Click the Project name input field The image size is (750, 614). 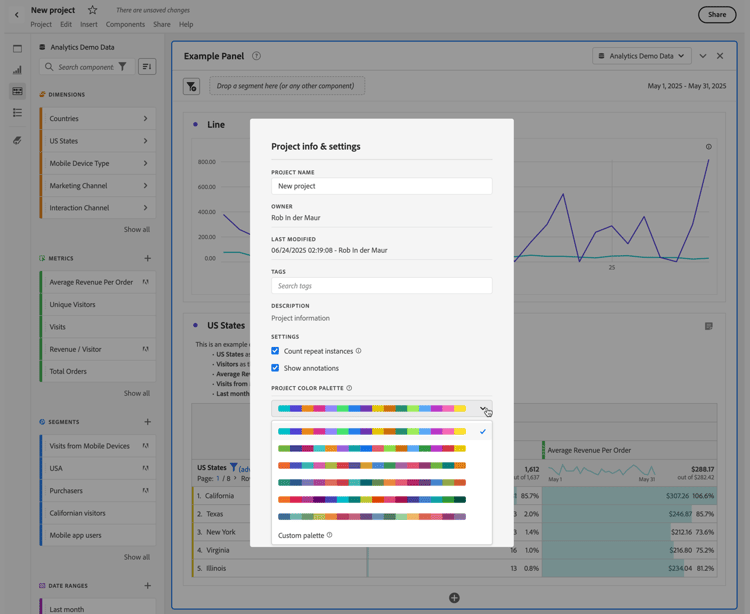tap(381, 186)
